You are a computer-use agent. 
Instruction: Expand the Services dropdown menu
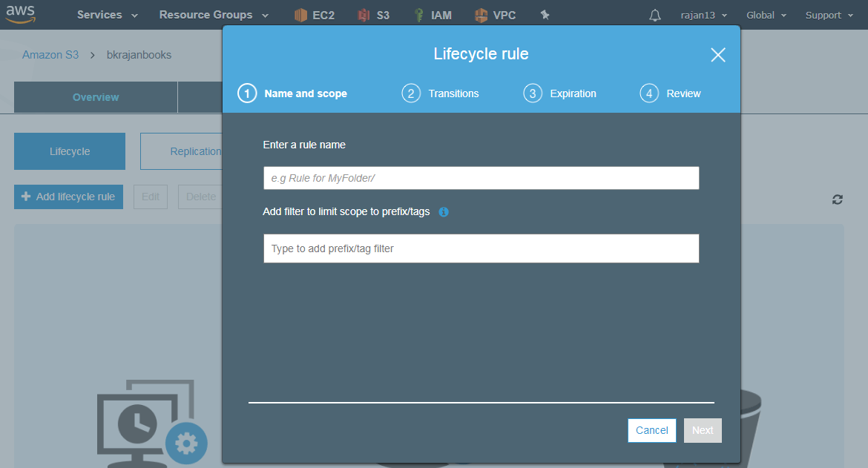tap(108, 15)
